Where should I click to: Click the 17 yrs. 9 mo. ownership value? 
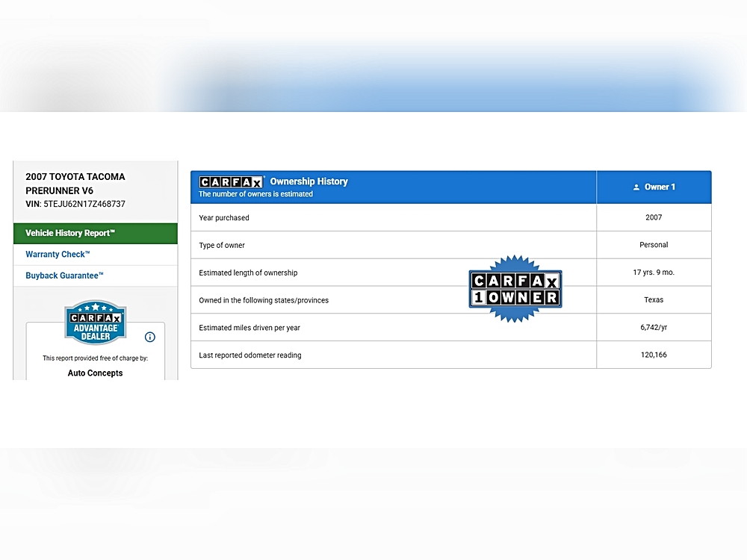pos(654,273)
